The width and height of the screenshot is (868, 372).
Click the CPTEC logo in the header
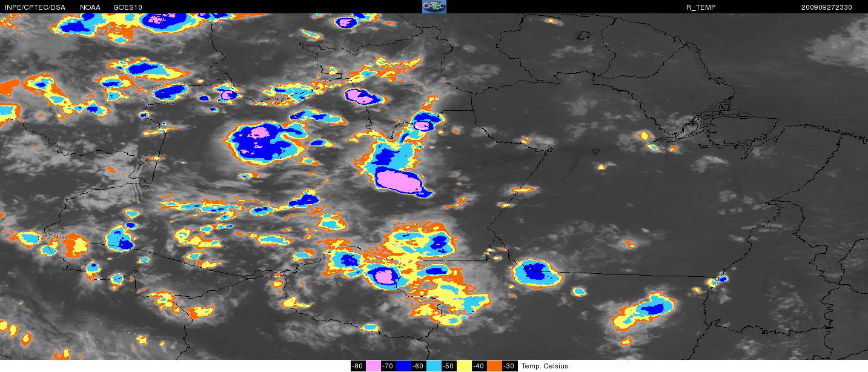(x=434, y=7)
